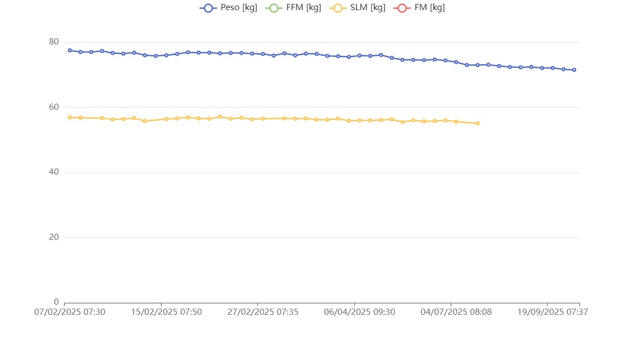Click the x-axis label 07/02/2025 07:30
The height and width of the screenshot is (352, 644).
(70, 311)
